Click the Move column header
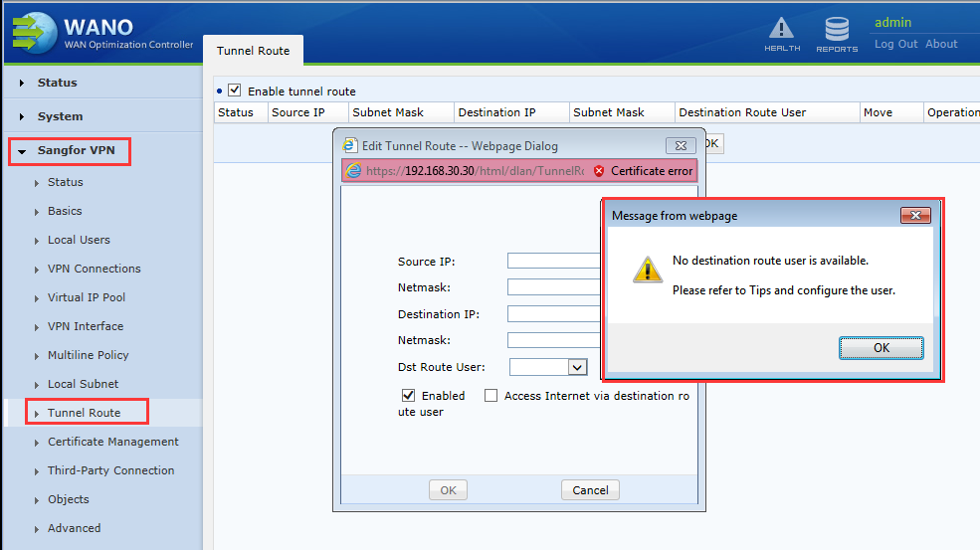The height and width of the screenshot is (550, 980). coord(891,112)
